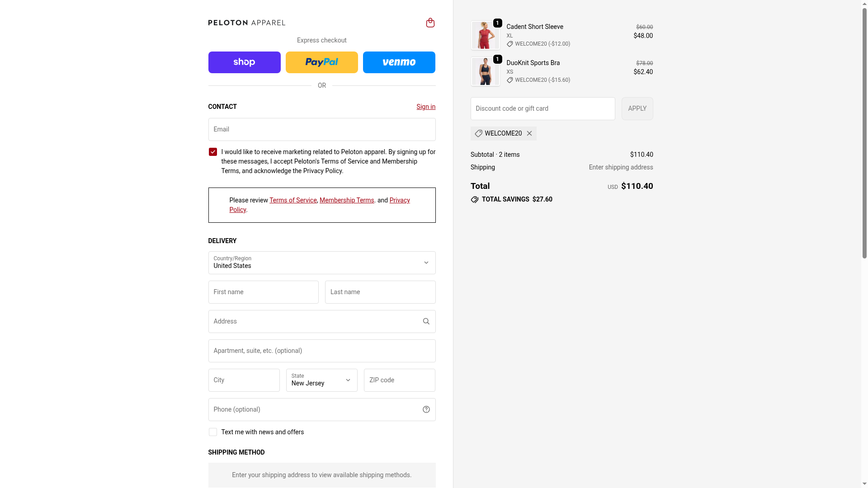Enable text me with news and offers
868x488 pixels.
tap(212, 432)
